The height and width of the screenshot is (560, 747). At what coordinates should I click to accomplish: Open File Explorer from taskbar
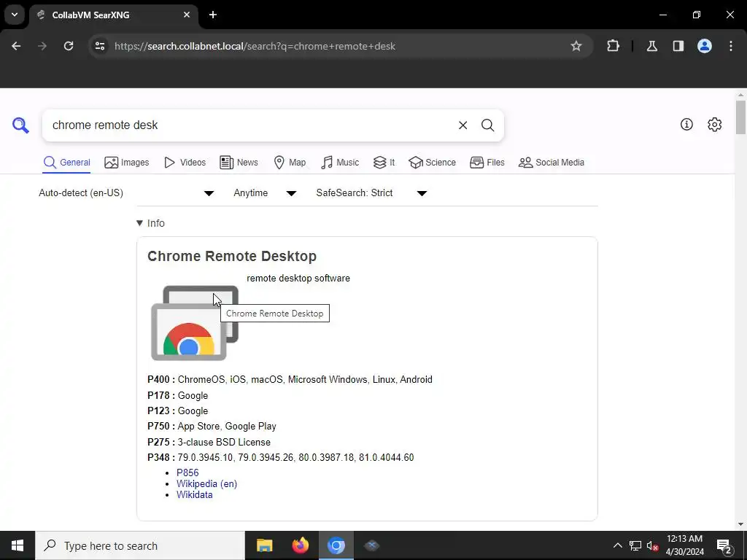[x=264, y=545]
